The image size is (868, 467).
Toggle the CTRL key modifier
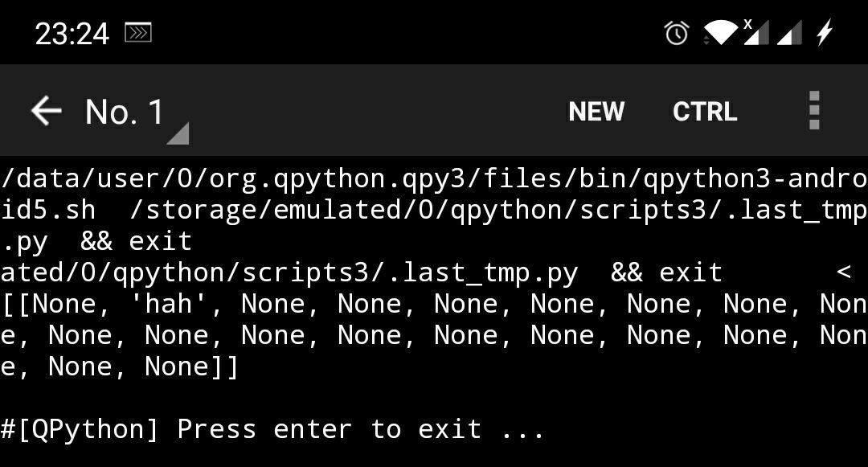click(705, 111)
